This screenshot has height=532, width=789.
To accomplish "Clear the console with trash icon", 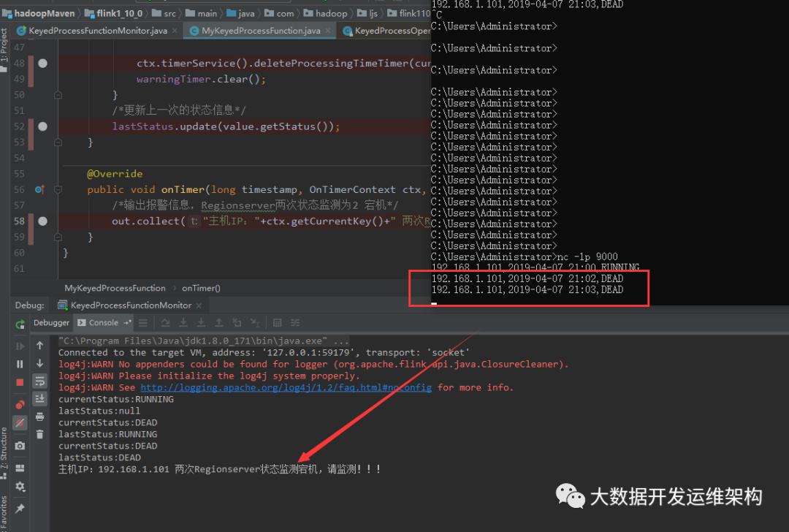I will 40,435.
